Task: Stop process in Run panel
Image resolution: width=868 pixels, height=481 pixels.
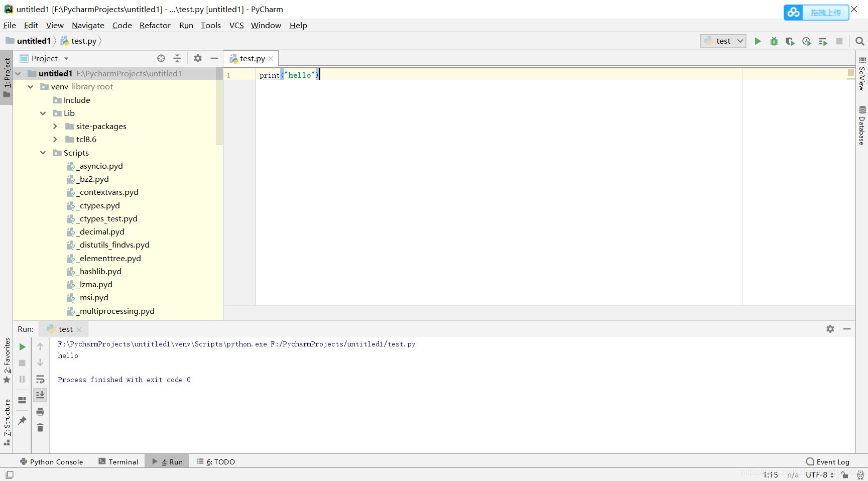Action: point(22,363)
